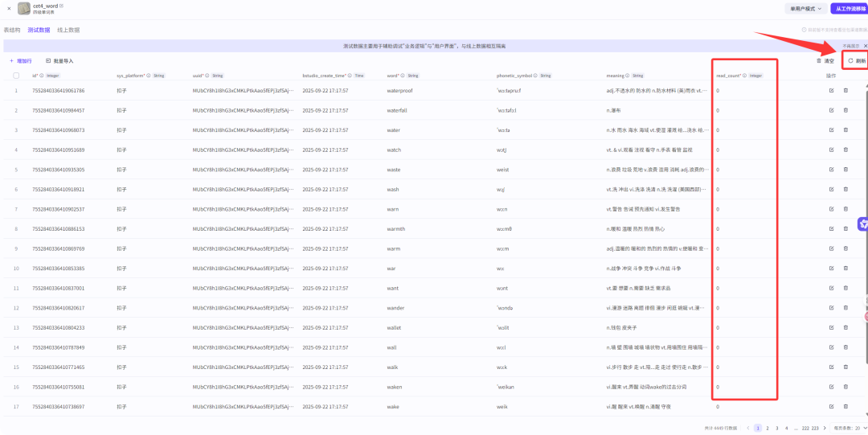The width and height of the screenshot is (868, 435).
Task: Switch to the 表结构 tab
Action: pos(12,30)
